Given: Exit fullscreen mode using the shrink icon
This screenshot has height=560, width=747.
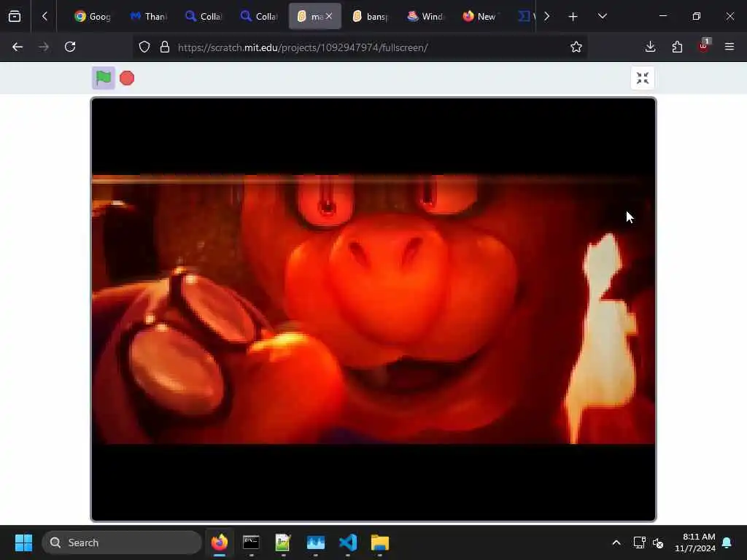Looking at the screenshot, I should [x=642, y=78].
